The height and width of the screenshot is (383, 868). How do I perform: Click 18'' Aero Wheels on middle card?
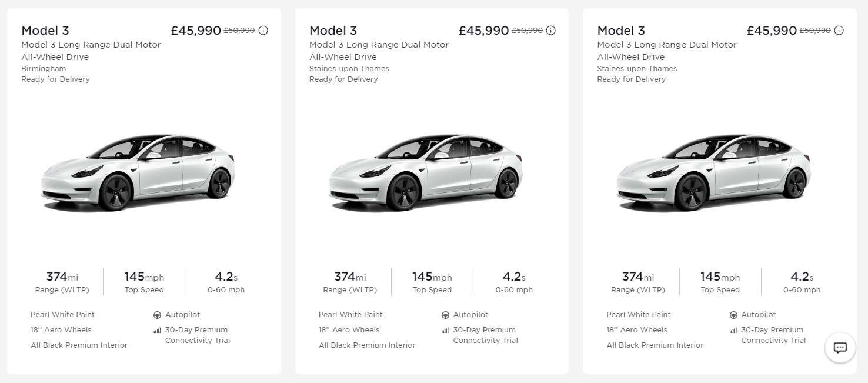tap(349, 330)
